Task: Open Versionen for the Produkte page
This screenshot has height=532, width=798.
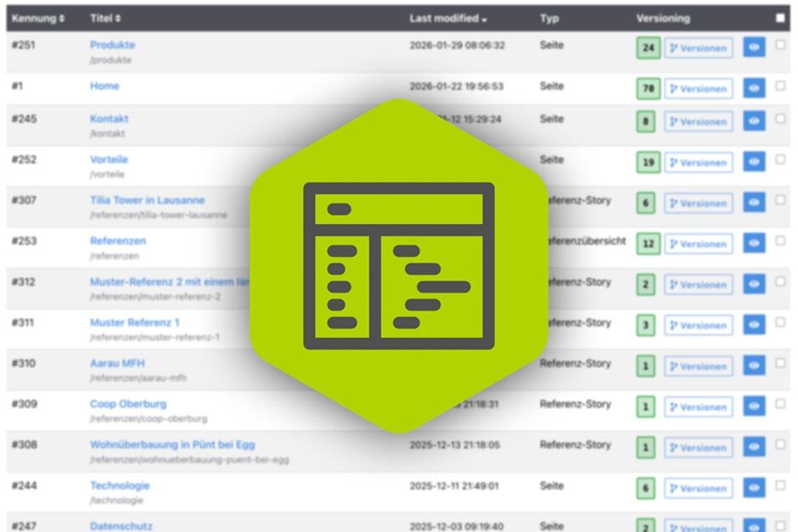Action: click(698, 48)
